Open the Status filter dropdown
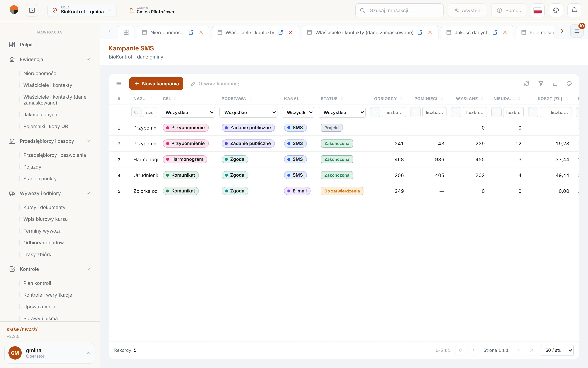The width and height of the screenshot is (588, 368). pos(342,112)
